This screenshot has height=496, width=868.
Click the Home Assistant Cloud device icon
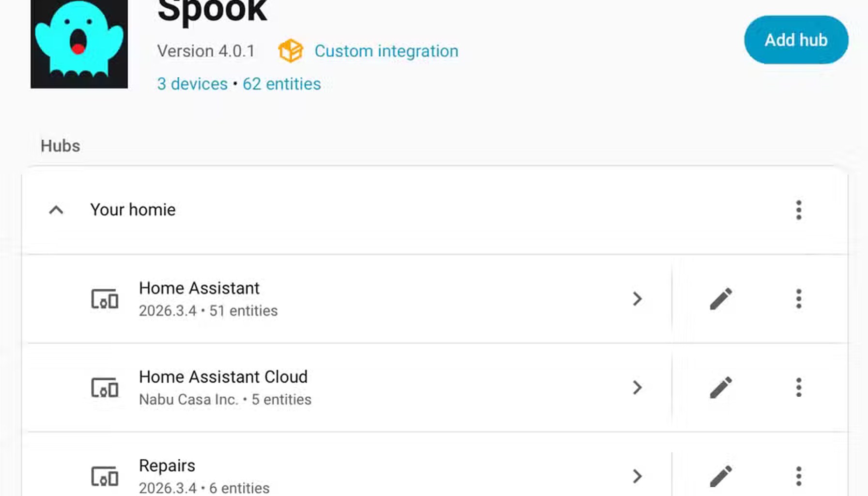click(x=105, y=387)
